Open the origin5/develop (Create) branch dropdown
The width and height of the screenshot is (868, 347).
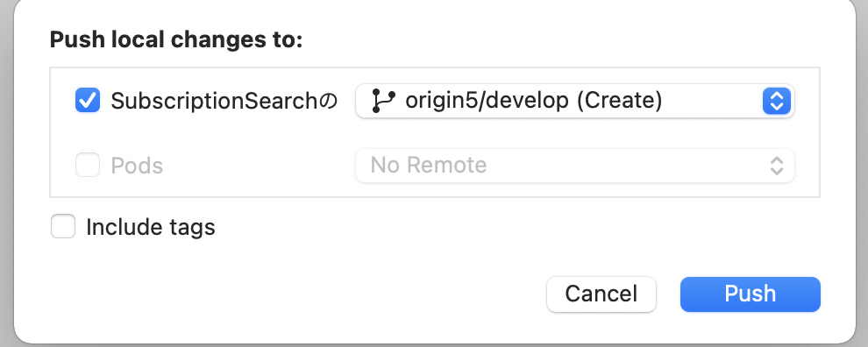574,101
